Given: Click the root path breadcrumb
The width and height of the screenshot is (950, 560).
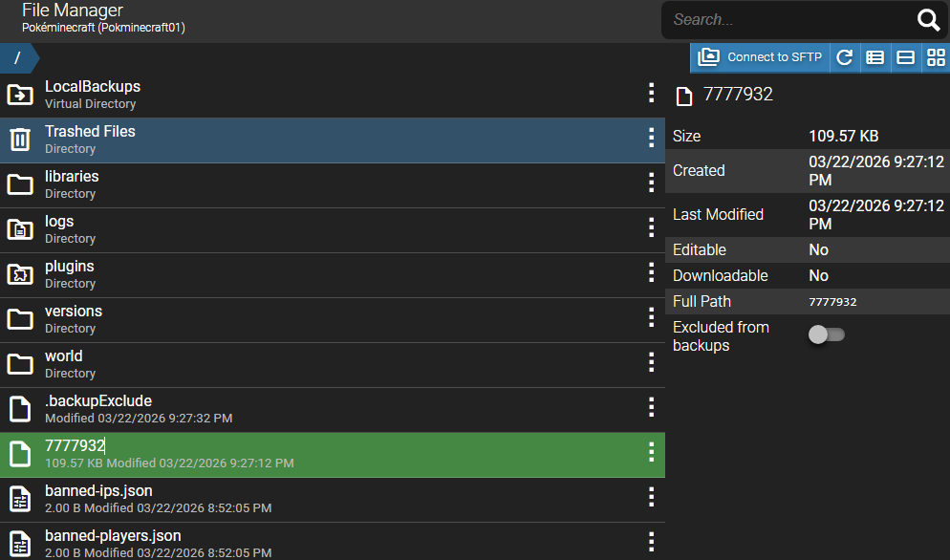Looking at the screenshot, I should pyautogui.click(x=17, y=58).
